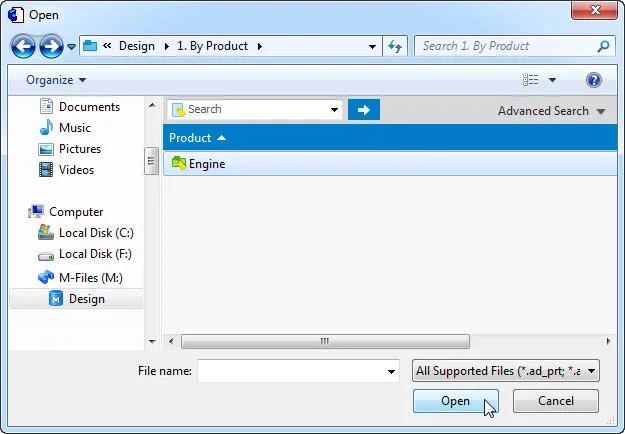Click the Open button

click(x=456, y=401)
